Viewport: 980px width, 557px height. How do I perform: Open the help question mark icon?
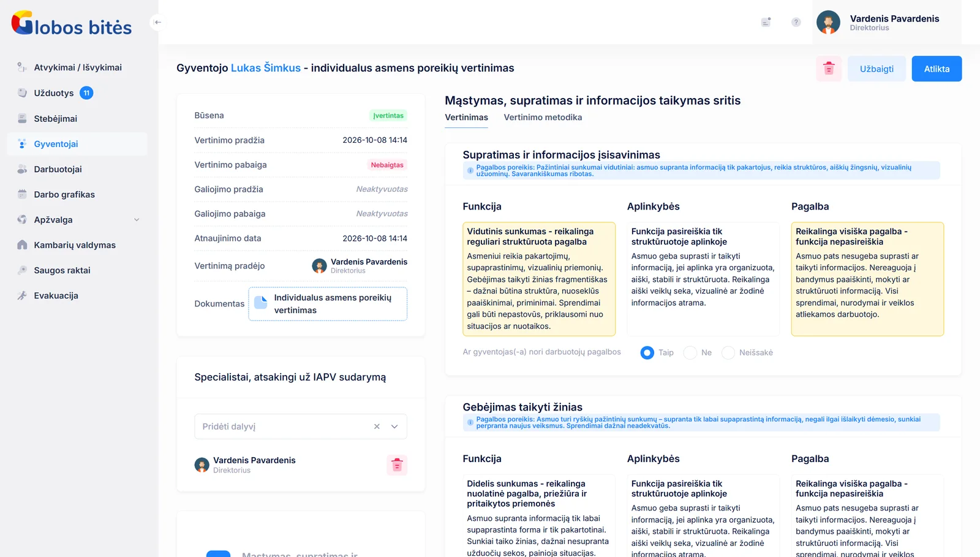(796, 22)
